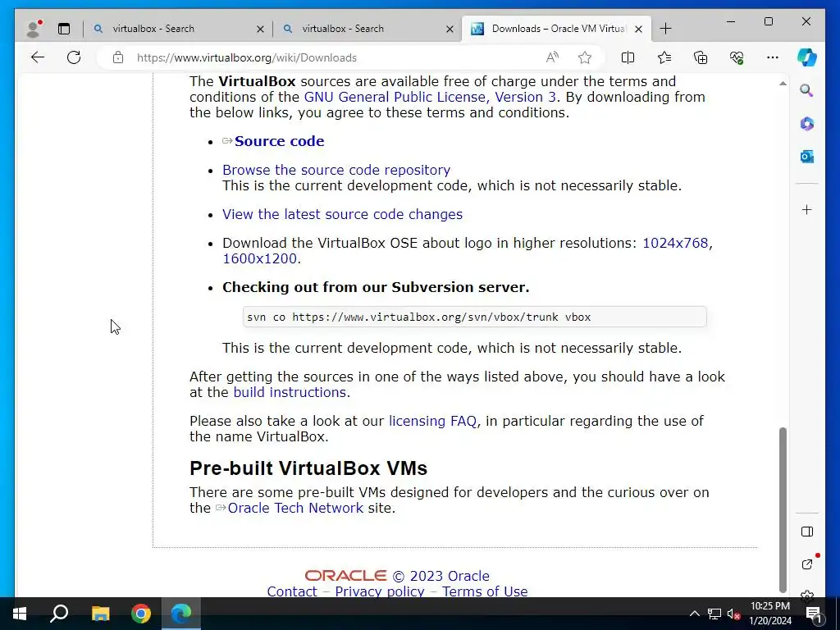Toggle the split screen icon
This screenshot has height=630, width=840.
click(628, 57)
